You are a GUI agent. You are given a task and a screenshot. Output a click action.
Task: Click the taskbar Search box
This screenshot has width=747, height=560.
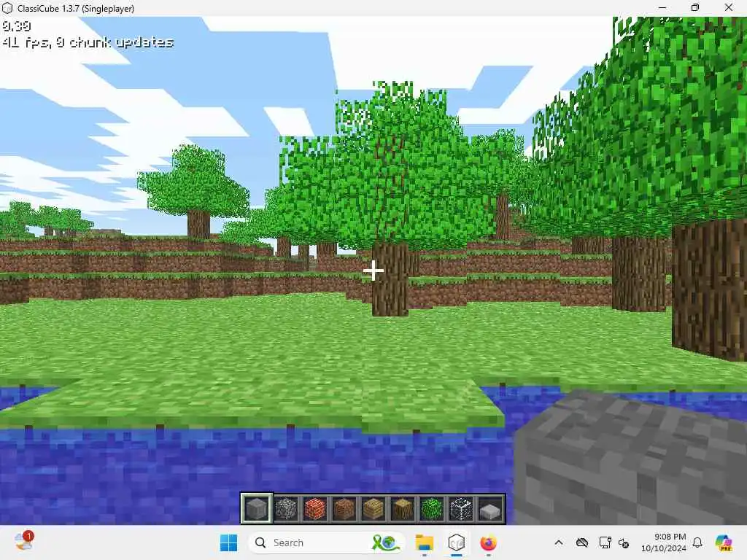click(326, 542)
